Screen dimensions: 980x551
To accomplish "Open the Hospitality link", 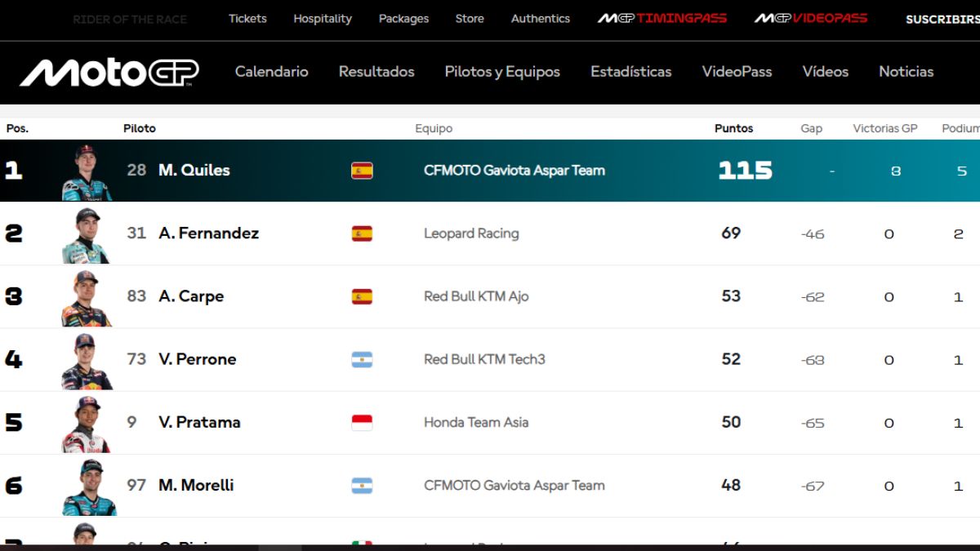I will (323, 18).
